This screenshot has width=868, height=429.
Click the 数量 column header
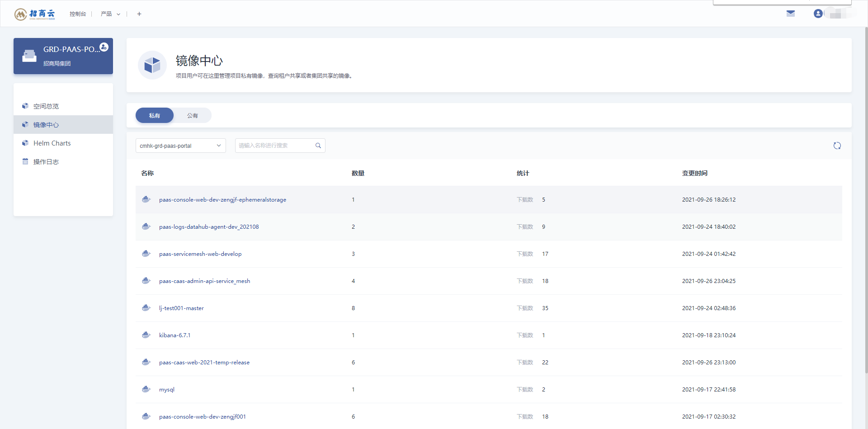358,173
